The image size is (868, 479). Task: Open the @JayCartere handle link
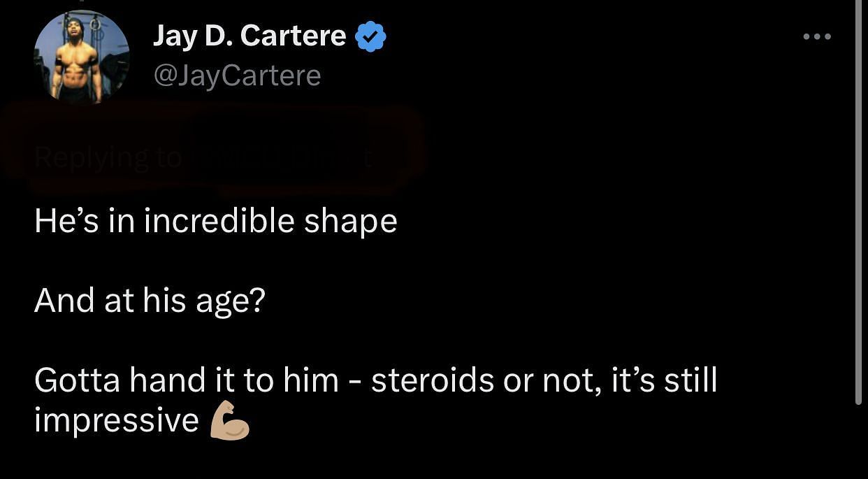pyautogui.click(x=237, y=76)
